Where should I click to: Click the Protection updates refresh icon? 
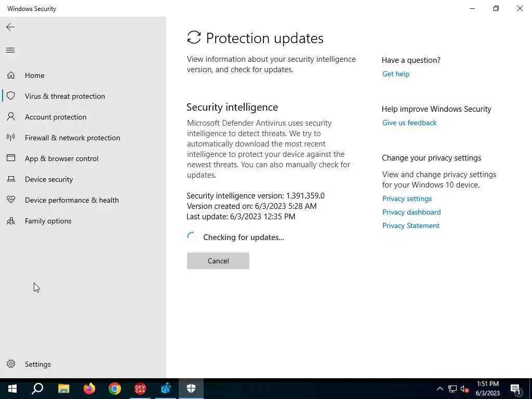coord(194,37)
